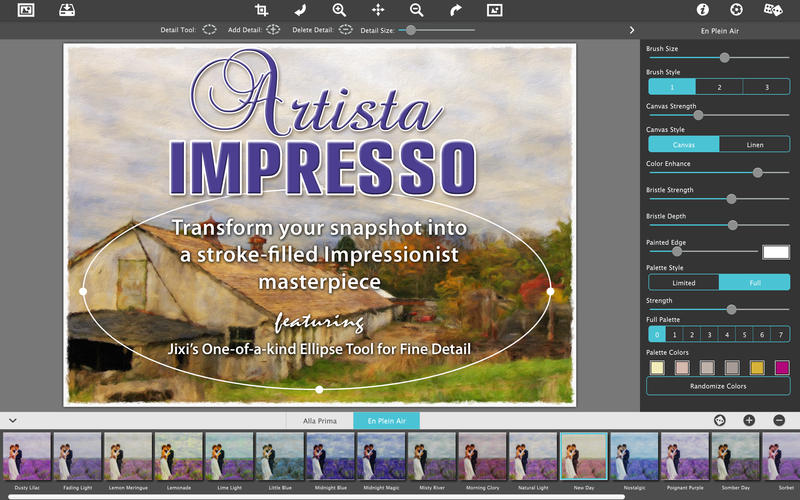Click the zoom in magnifier icon
Image resolution: width=800 pixels, height=500 pixels.
[x=339, y=10]
